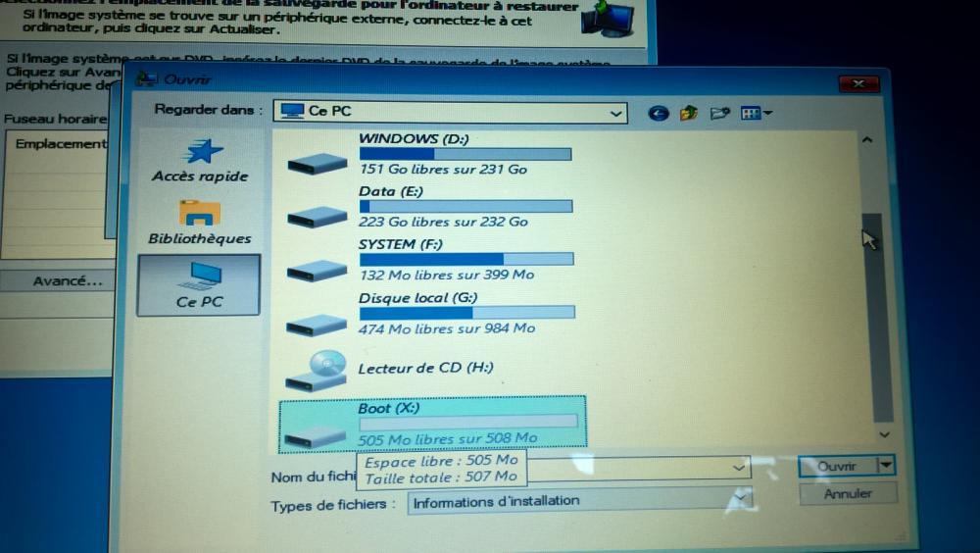Image resolution: width=980 pixels, height=553 pixels.
Task: Select Ce PC in the sidebar
Action: click(199, 285)
